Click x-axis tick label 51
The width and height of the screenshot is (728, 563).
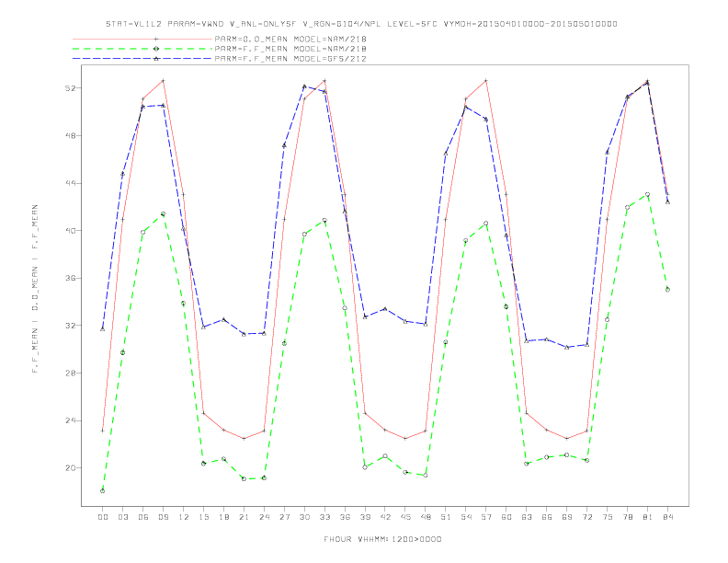pyautogui.click(x=446, y=517)
